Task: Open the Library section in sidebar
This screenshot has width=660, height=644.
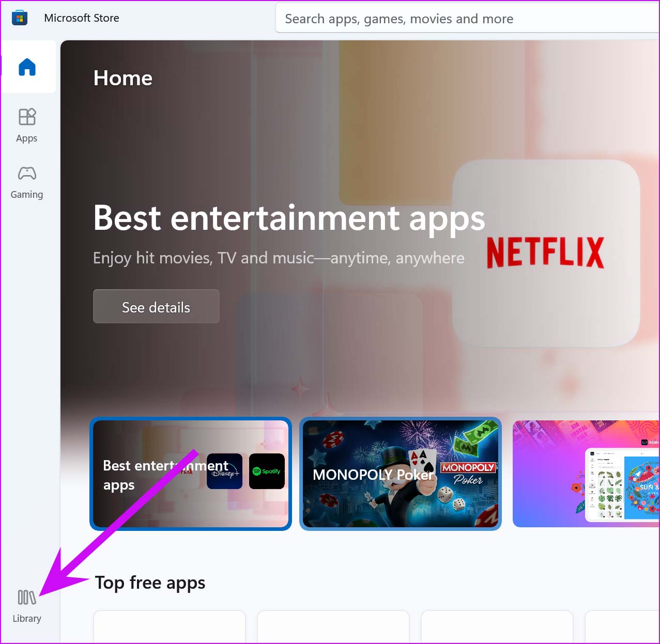Action: pos(27,605)
